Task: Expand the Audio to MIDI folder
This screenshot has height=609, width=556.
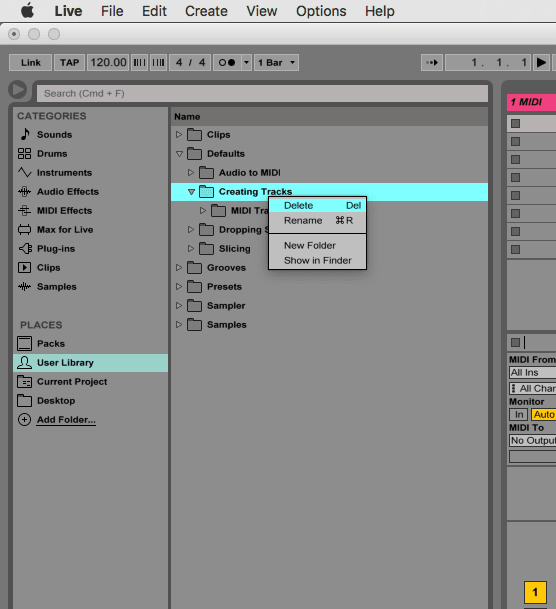Action: tap(191, 172)
